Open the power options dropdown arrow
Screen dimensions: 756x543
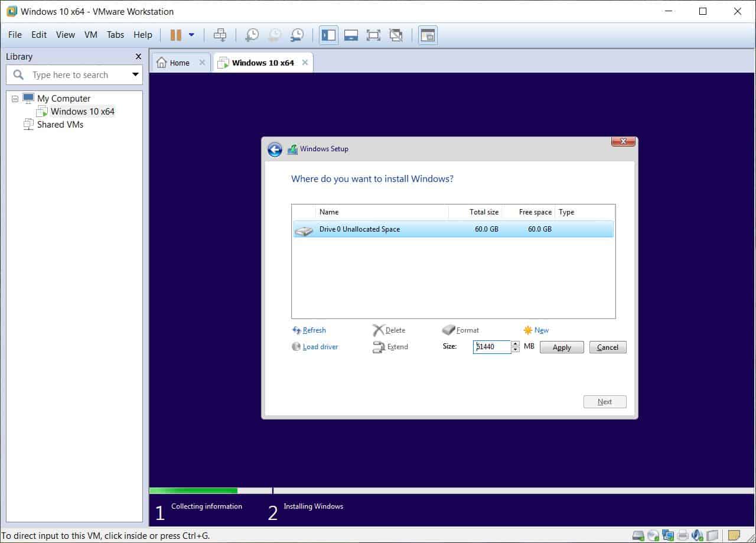pyautogui.click(x=191, y=35)
